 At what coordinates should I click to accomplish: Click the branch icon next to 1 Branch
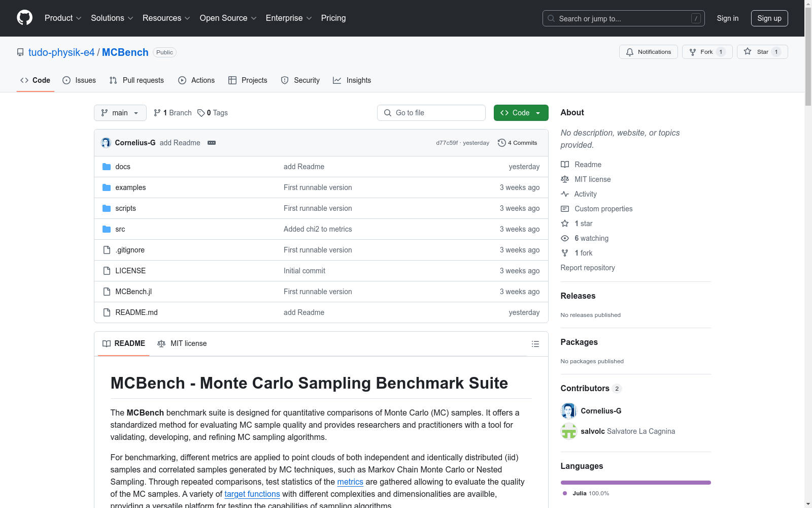pyautogui.click(x=157, y=113)
